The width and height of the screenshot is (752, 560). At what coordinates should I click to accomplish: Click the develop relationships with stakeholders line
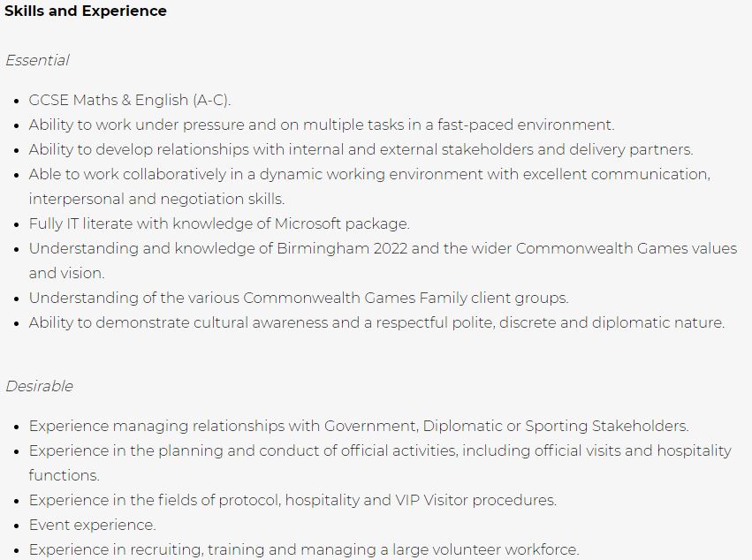click(361, 149)
